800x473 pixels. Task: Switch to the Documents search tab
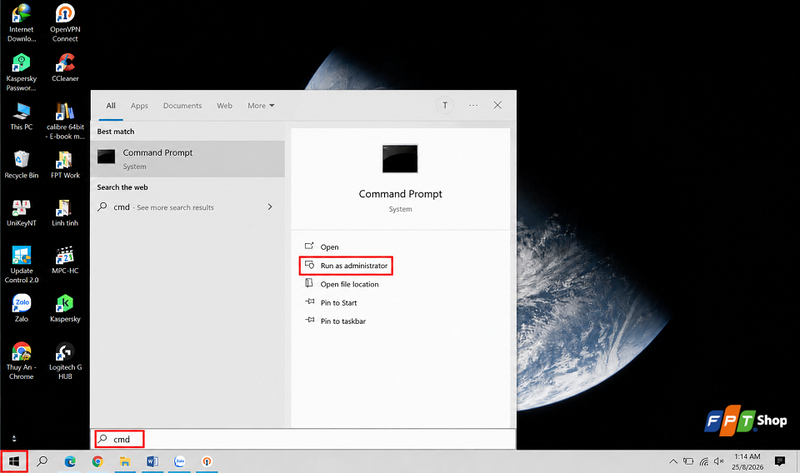(x=182, y=106)
